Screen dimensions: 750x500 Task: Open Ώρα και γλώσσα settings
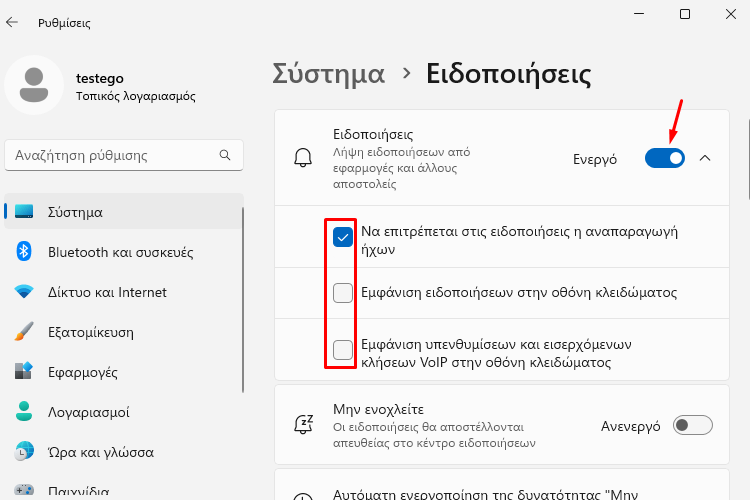(123, 452)
